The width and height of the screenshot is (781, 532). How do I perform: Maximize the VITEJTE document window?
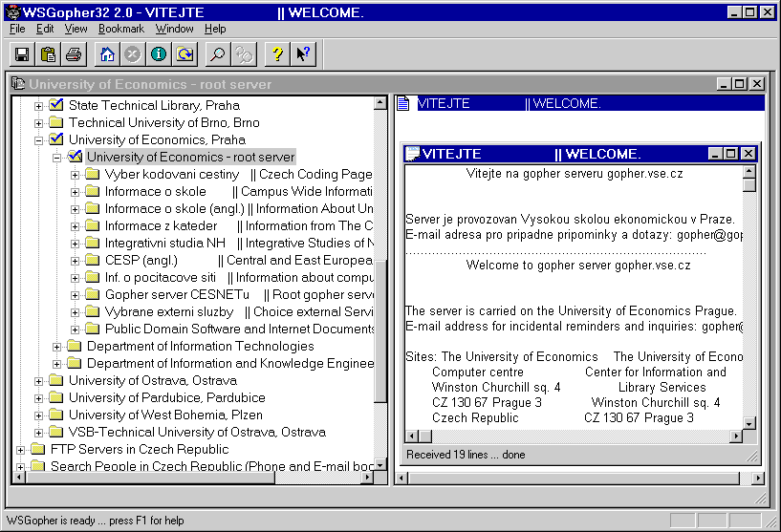pyautogui.click(x=731, y=153)
